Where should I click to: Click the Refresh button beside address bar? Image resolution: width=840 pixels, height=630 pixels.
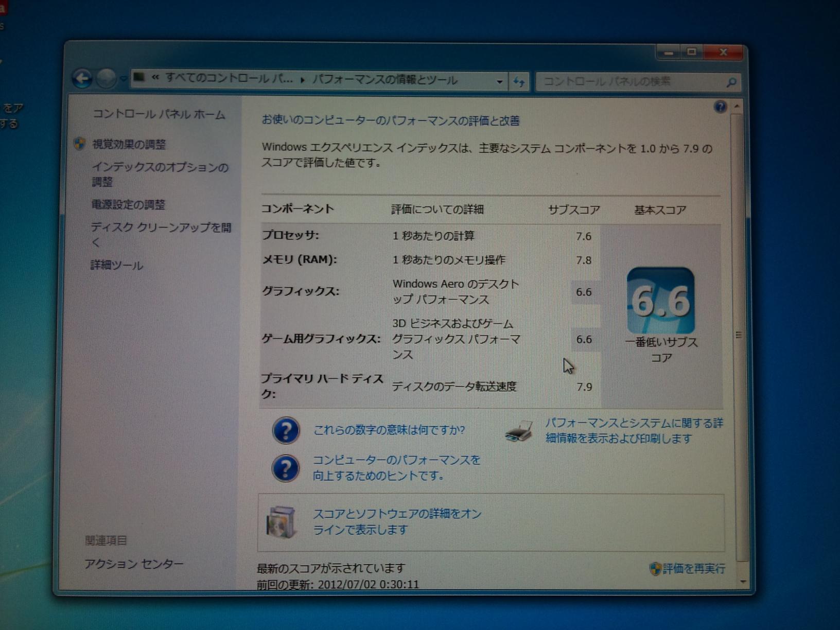click(519, 81)
